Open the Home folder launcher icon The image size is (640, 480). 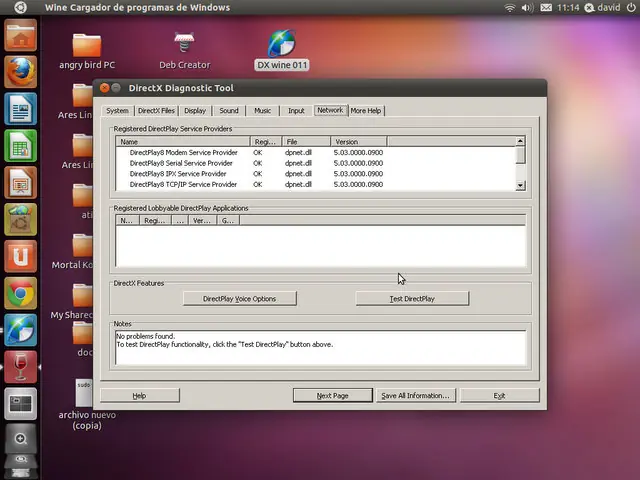coord(20,35)
